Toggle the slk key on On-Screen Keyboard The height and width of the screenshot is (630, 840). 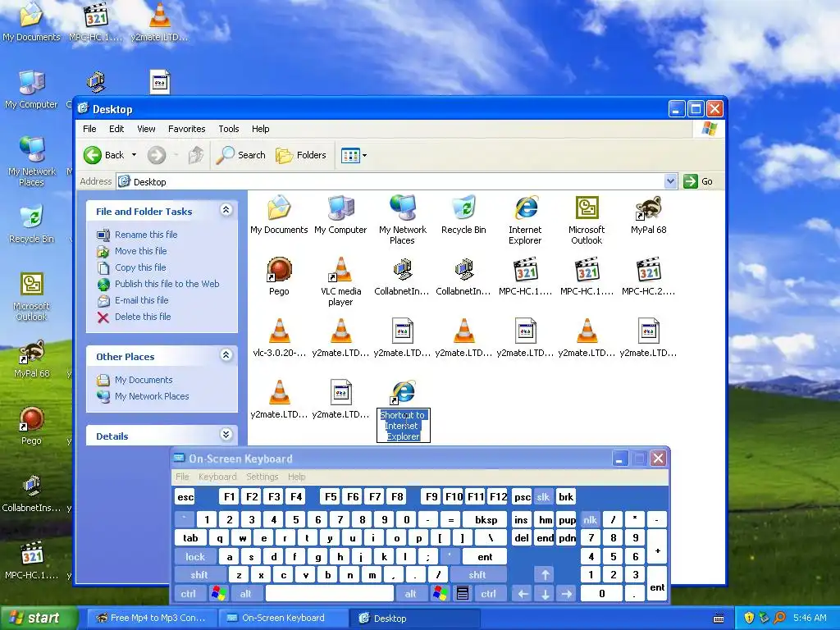(543, 497)
